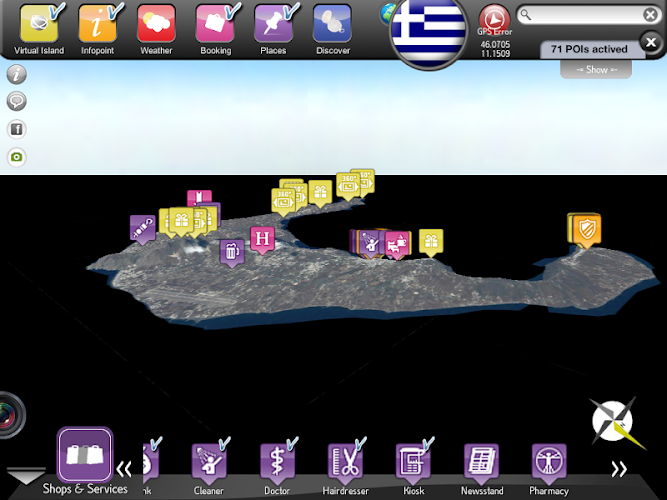The height and width of the screenshot is (500, 667).
Task: Enable the Newsstand POI filter
Action: coord(482,464)
